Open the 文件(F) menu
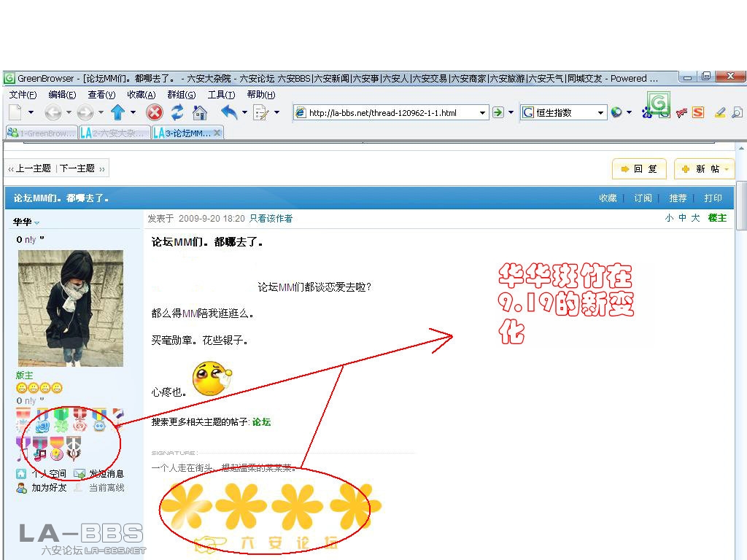 tap(23, 95)
